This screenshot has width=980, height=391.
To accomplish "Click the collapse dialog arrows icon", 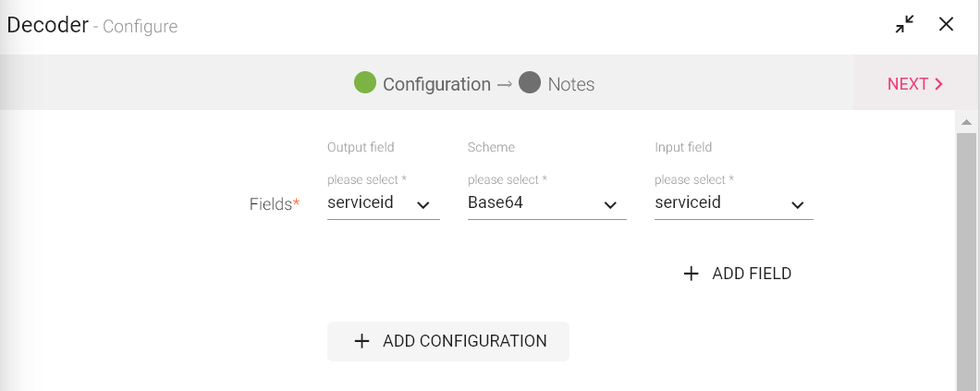I will (904, 25).
